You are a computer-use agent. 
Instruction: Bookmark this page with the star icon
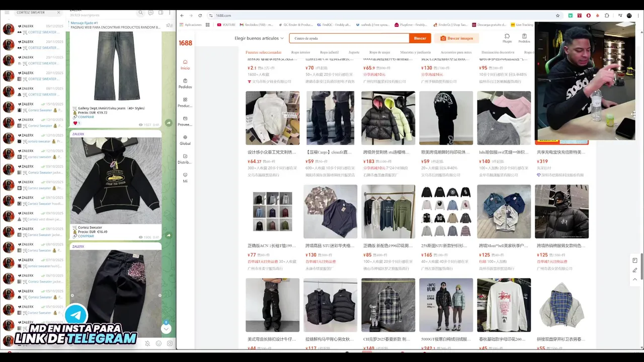(557, 16)
